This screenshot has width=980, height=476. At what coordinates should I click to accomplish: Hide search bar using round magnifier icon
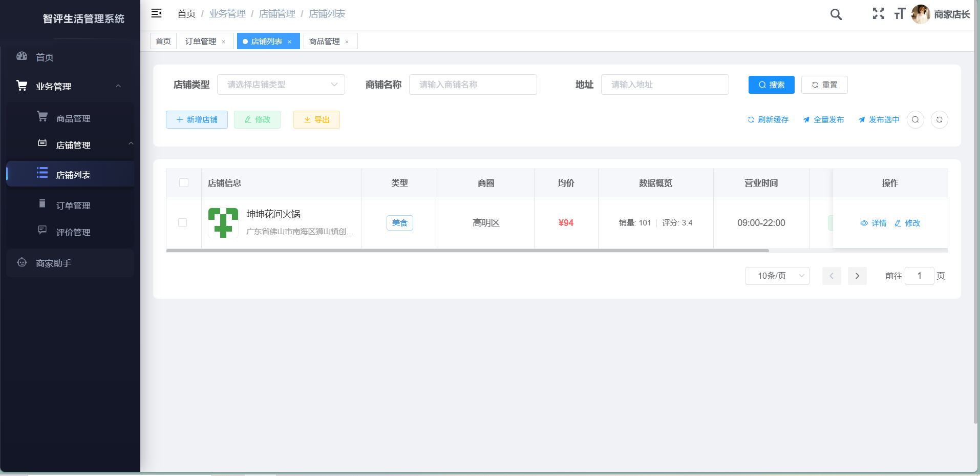point(915,120)
